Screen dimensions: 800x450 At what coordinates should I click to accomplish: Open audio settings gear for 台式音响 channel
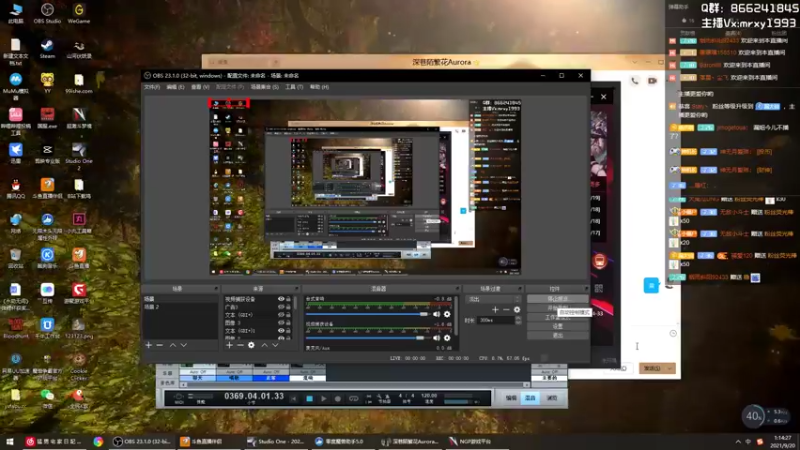tap(447, 314)
